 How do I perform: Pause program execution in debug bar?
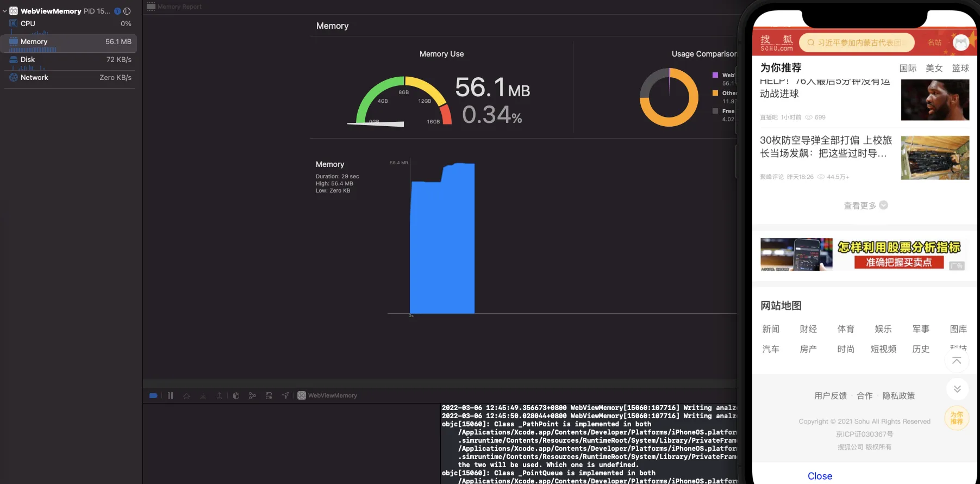tap(170, 396)
